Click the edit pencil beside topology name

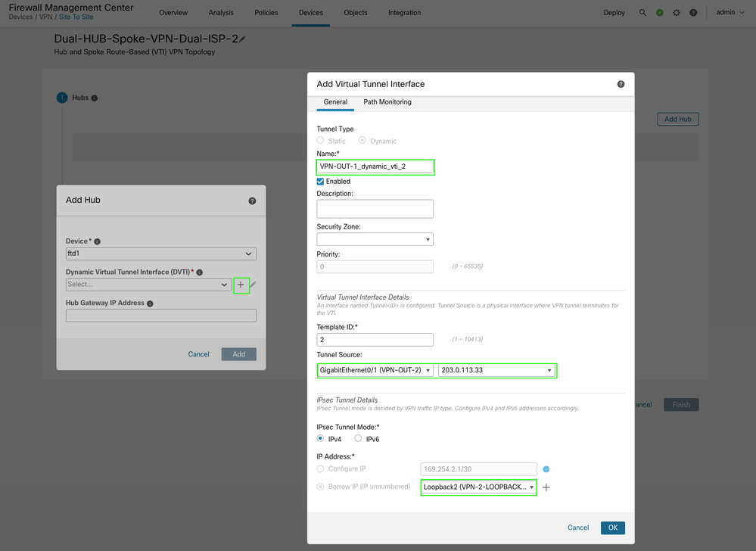[x=243, y=39]
